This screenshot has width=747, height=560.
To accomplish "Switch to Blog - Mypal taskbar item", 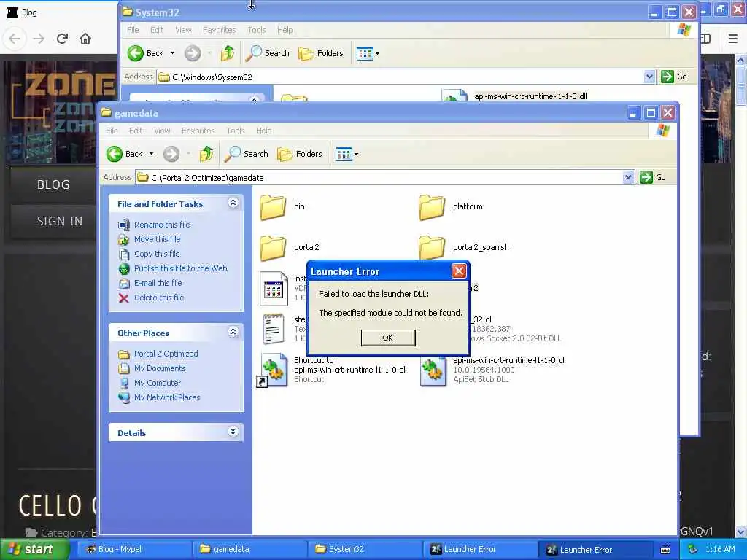I will click(x=133, y=549).
